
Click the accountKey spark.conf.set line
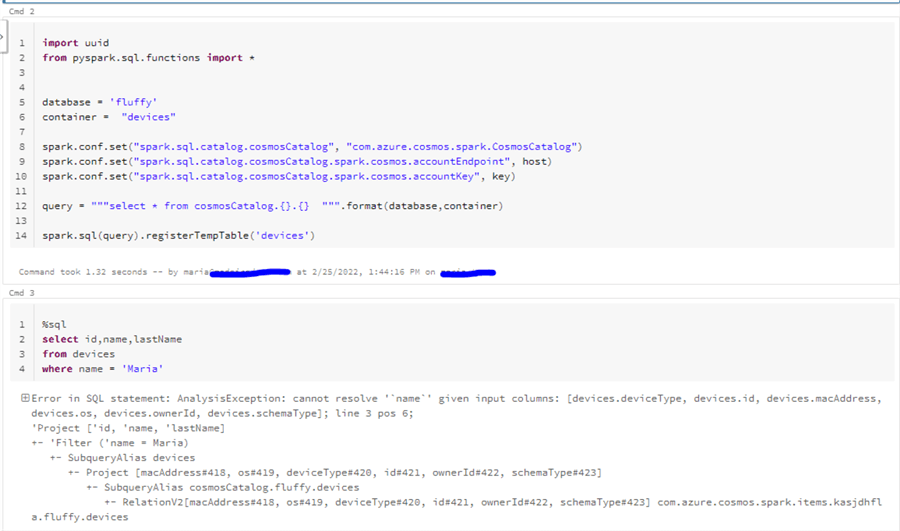(278, 177)
